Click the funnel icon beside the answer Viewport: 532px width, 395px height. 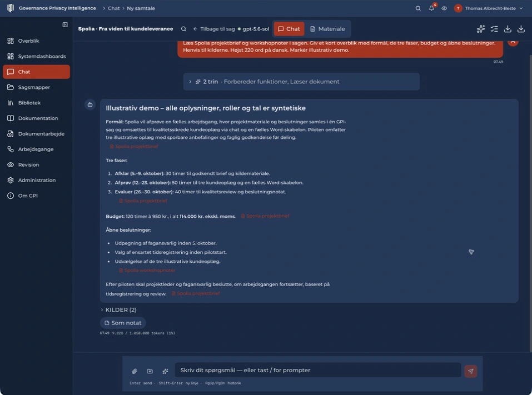[x=471, y=252]
